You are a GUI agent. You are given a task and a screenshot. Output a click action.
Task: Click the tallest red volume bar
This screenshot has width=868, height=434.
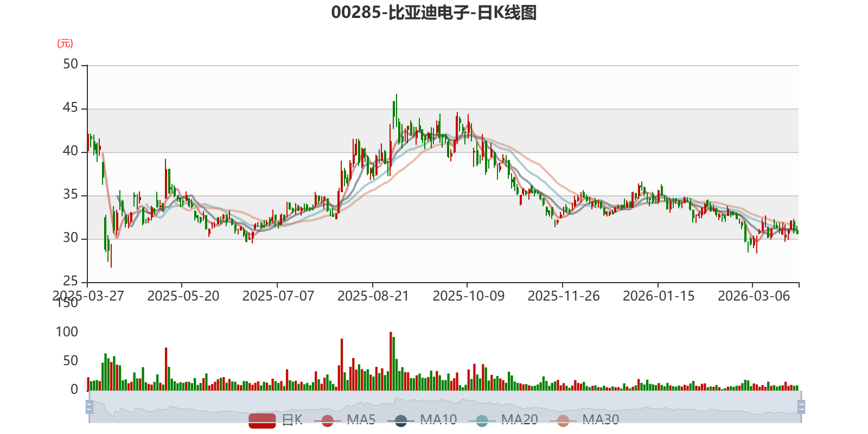click(x=391, y=361)
